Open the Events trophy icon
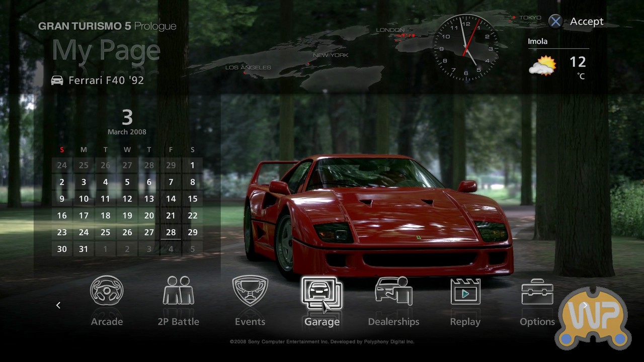The image size is (644, 362). tap(250, 291)
